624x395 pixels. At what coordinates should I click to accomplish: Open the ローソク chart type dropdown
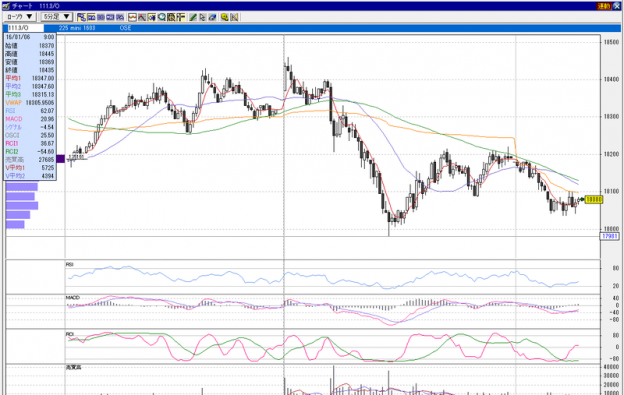pos(20,17)
